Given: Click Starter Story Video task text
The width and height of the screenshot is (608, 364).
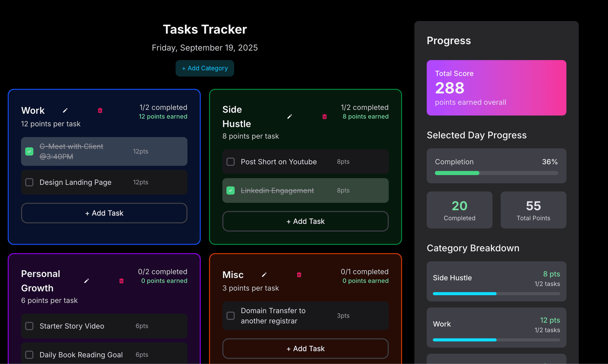Looking at the screenshot, I should pos(72,326).
